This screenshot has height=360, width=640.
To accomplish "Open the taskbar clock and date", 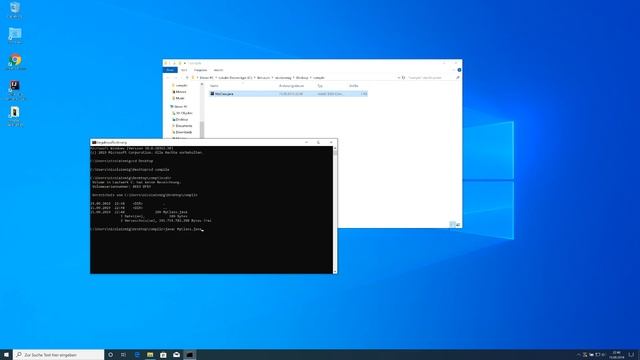I will point(616,355).
